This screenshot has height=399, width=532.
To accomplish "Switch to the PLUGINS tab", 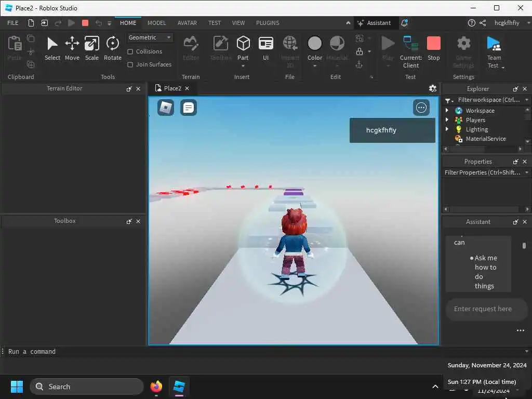I will pyautogui.click(x=268, y=23).
